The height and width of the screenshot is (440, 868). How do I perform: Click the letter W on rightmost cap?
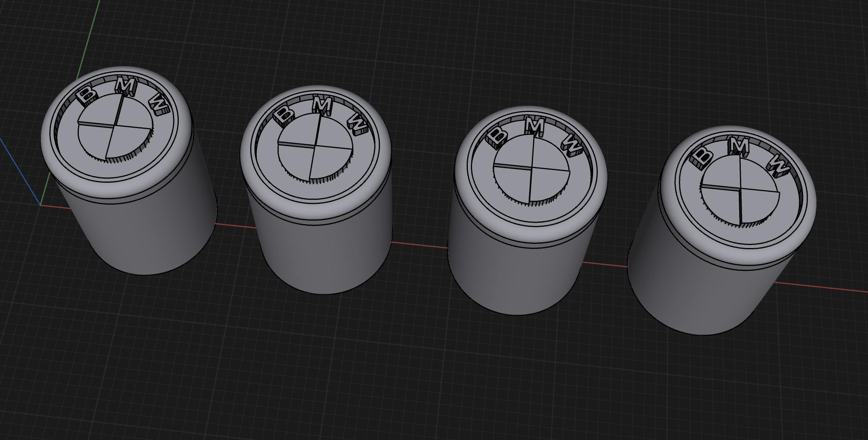tap(778, 165)
